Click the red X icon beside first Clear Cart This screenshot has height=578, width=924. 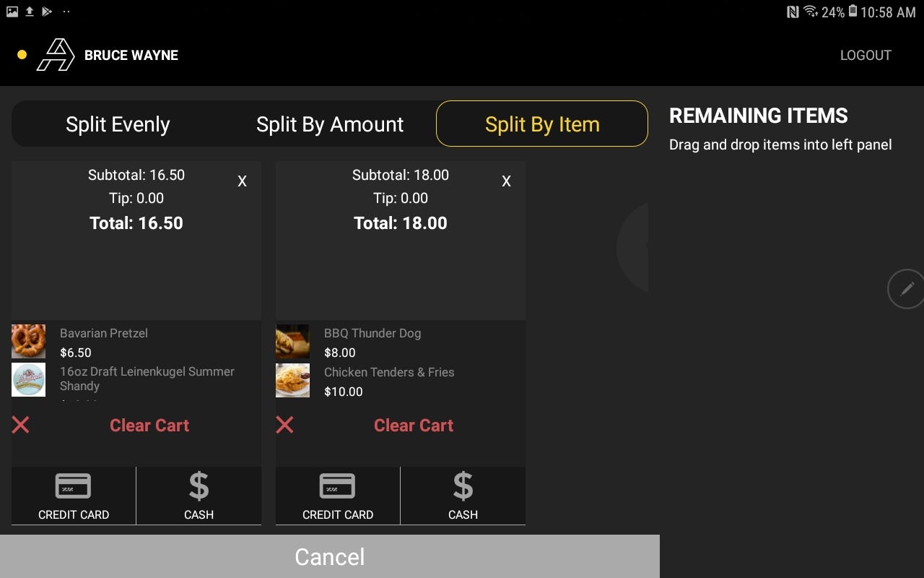coord(20,425)
